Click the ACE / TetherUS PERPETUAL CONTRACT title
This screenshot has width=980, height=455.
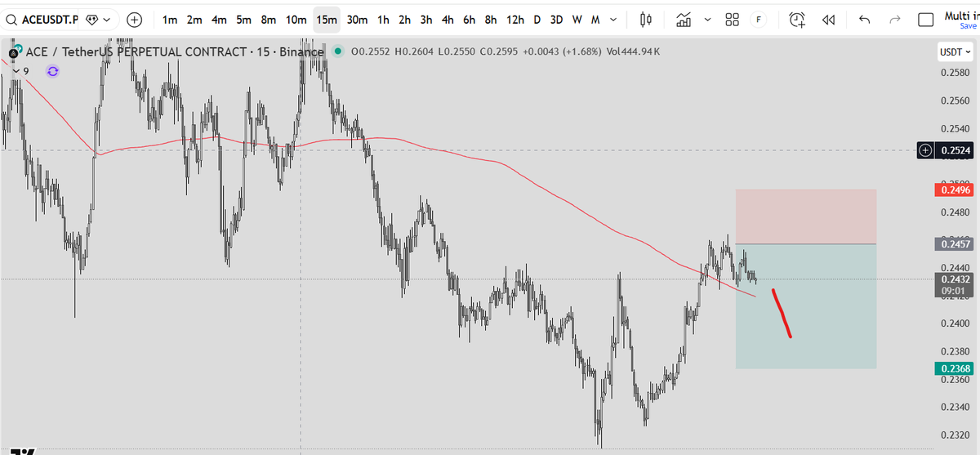click(x=136, y=52)
